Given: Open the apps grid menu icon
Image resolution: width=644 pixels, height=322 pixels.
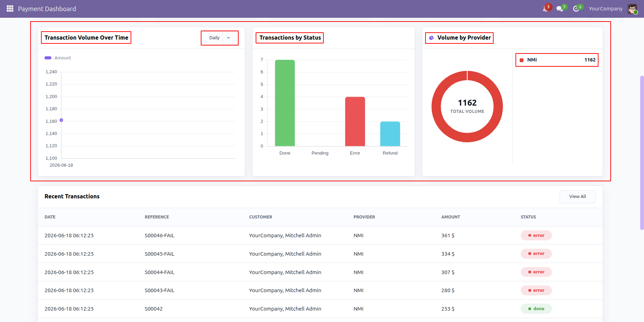Looking at the screenshot, I should click(x=10, y=9).
